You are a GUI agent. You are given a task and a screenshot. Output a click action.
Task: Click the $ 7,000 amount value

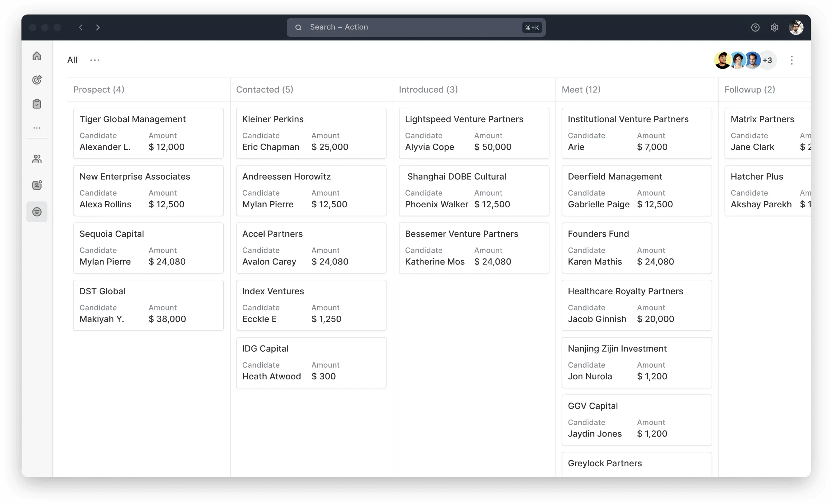click(652, 147)
